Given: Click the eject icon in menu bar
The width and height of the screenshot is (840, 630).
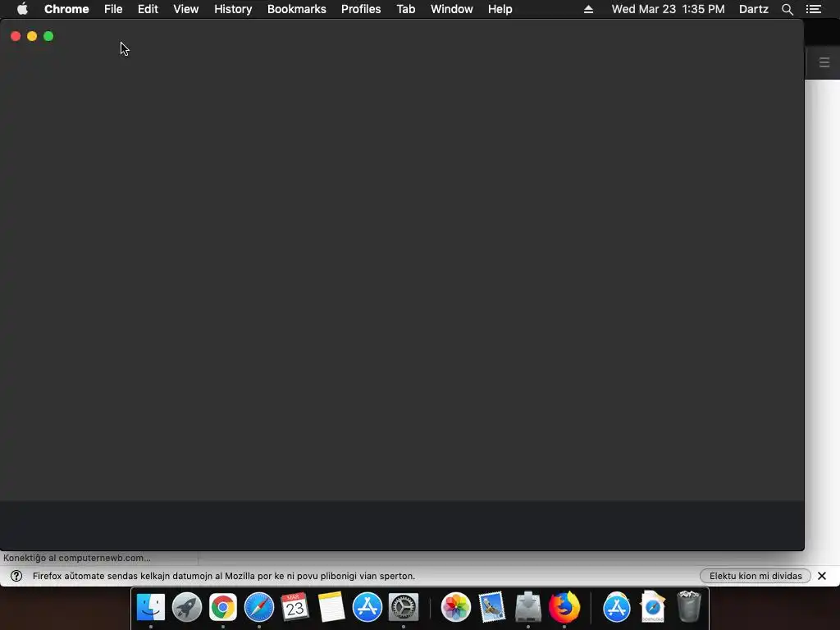Looking at the screenshot, I should click(x=588, y=9).
